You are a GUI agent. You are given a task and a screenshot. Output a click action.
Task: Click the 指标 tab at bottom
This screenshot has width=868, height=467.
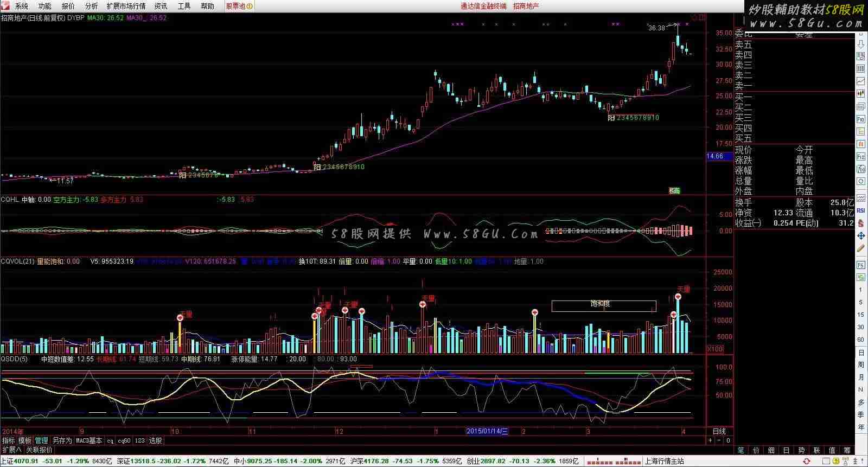9,440
